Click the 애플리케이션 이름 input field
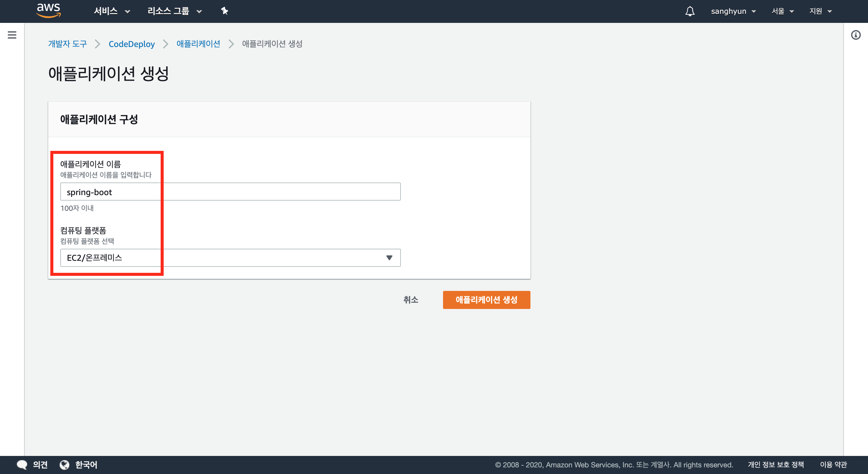Image resolution: width=868 pixels, height=474 pixels. [x=230, y=192]
